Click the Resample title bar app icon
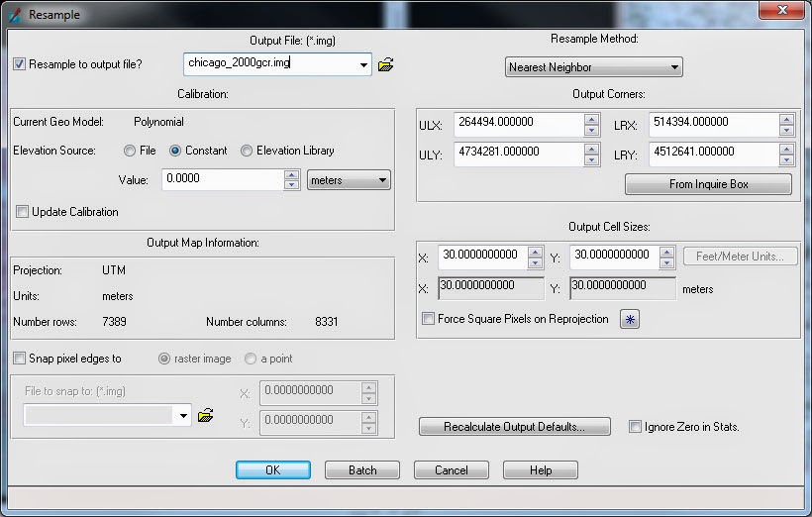The height and width of the screenshot is (517, 812). [15, 15]
